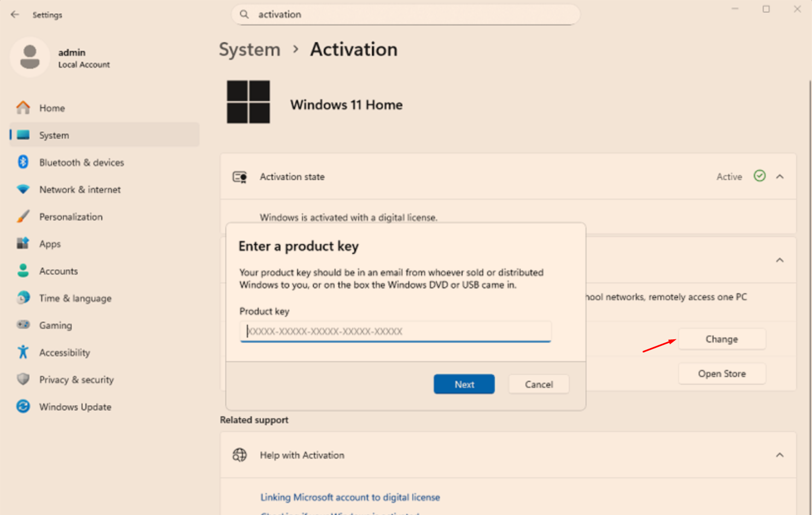This screenshot has width=812, height=515.
Task: Select Accounts in the sidebar
Action: click(x=59, y=271)
